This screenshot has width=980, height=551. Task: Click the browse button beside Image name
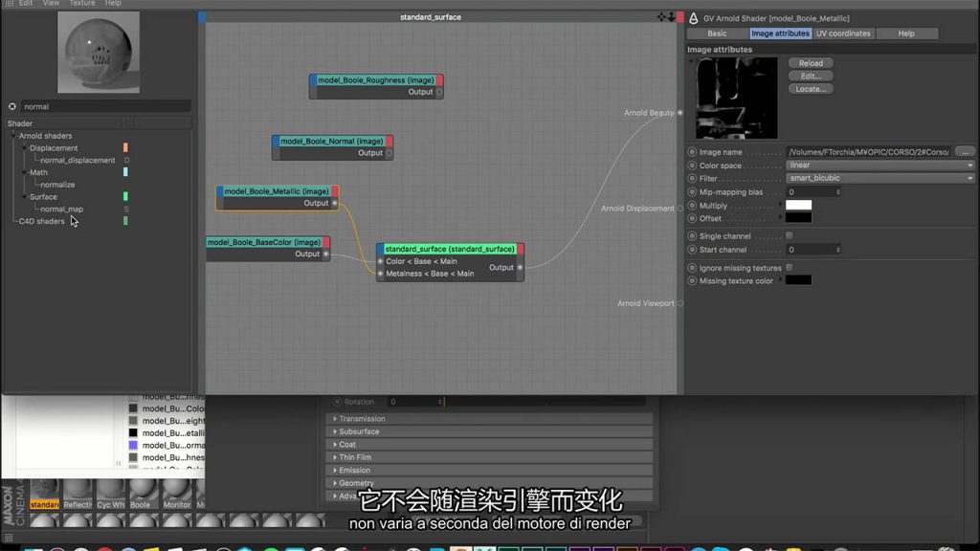click(965, 152)
